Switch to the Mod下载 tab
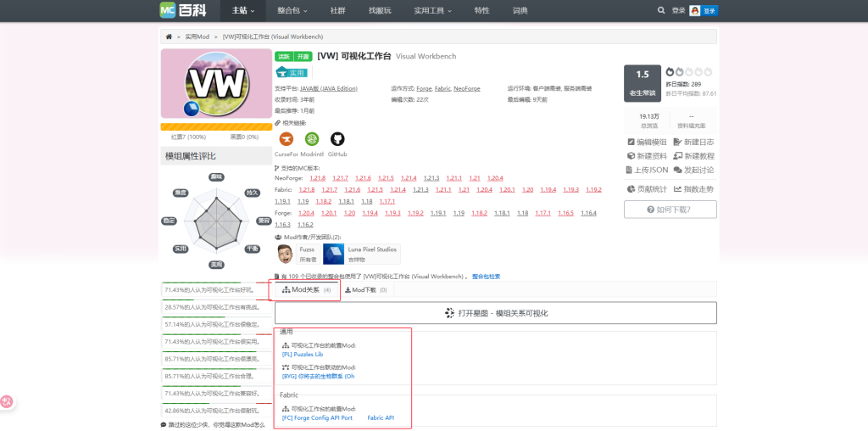 (x=364, y=290)
